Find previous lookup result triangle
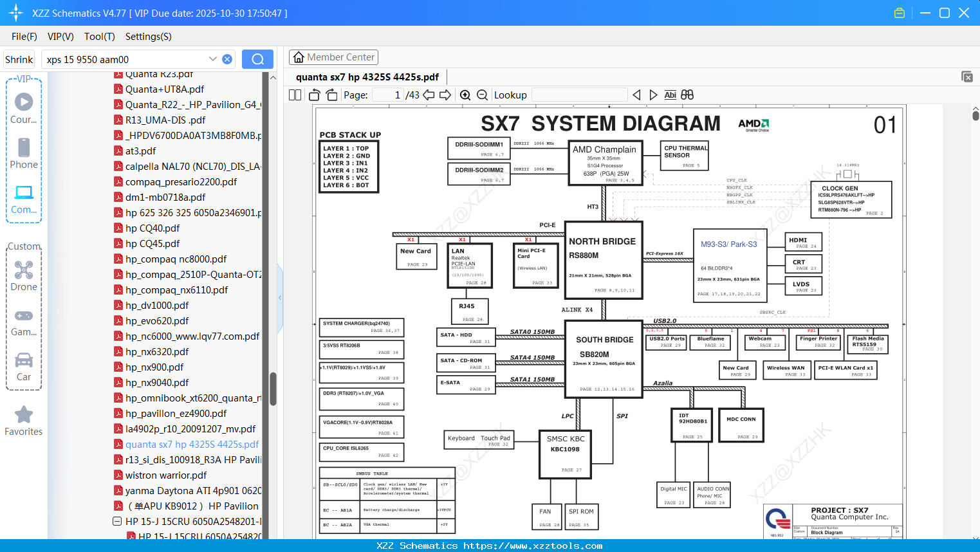 (636, 95)
